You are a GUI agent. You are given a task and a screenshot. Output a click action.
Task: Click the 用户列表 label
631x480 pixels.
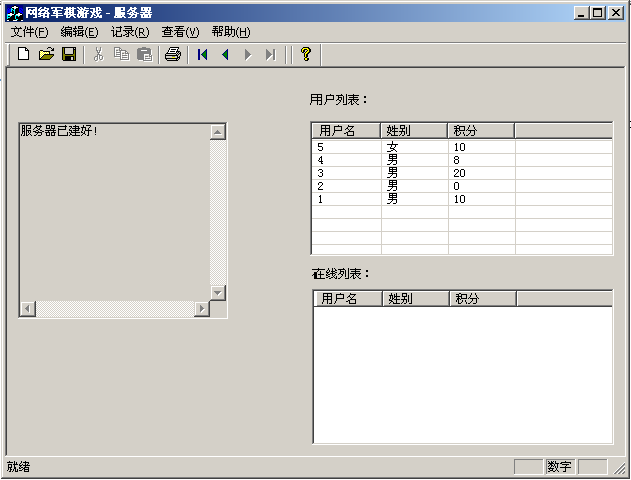(x=338, y=99)
